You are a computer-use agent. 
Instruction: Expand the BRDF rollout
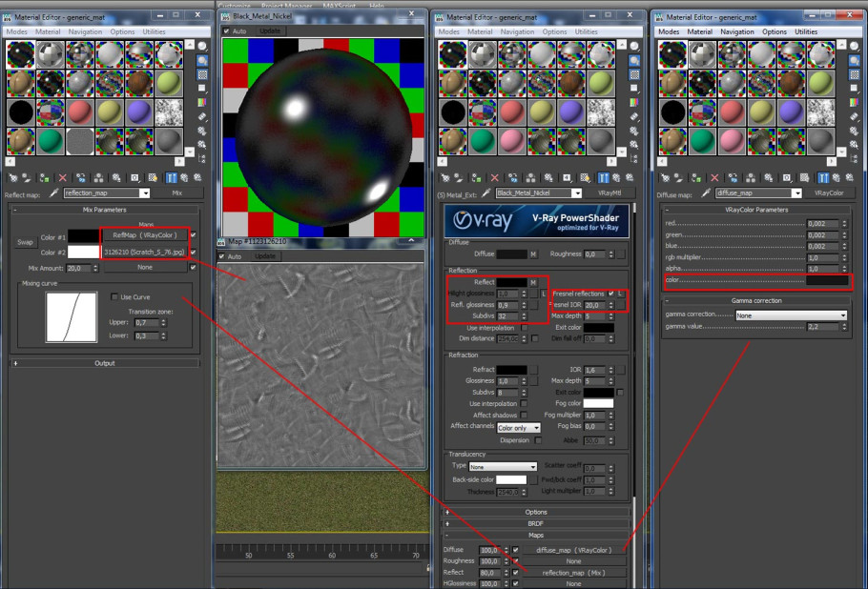tap(536, 524)
